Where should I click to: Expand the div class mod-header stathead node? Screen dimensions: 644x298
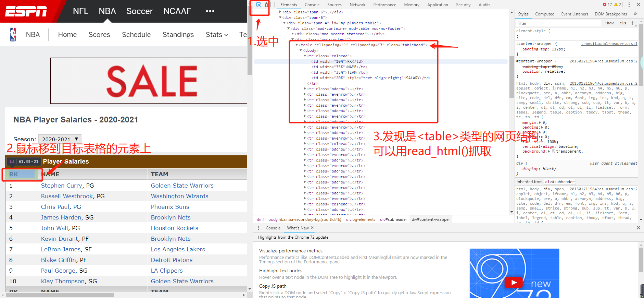(x=292, y=34)
